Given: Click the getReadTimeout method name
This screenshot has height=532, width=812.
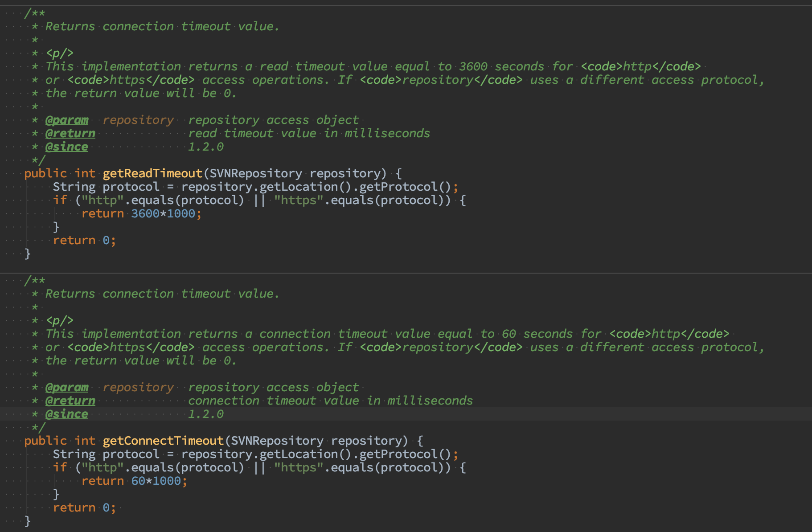Looking at the screenshot, I should (x=152, y=173).
